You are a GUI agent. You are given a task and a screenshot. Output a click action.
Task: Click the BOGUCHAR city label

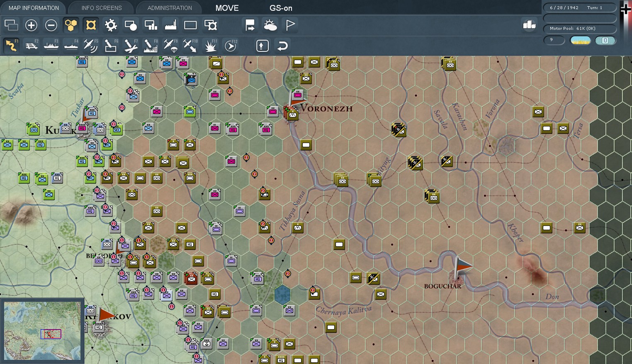tap(442, 286)
